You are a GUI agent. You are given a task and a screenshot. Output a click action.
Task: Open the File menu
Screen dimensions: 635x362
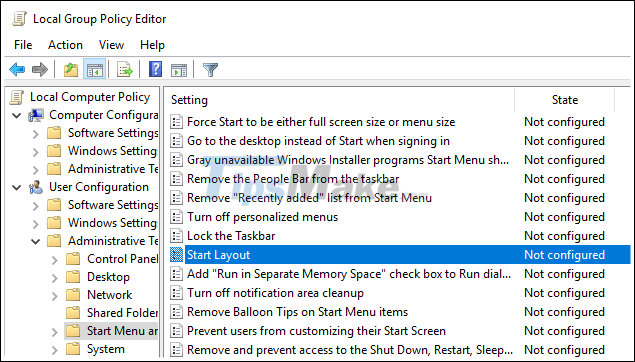[23, 45]
